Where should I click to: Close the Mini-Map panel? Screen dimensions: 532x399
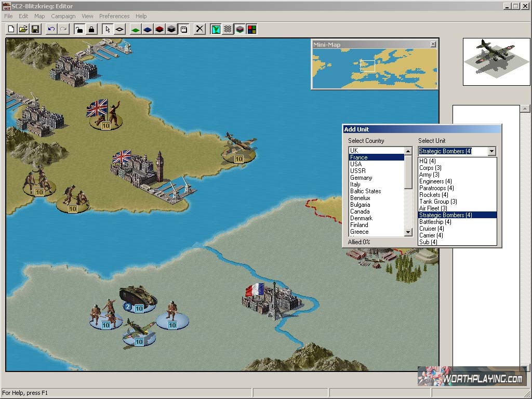point(433,45)
